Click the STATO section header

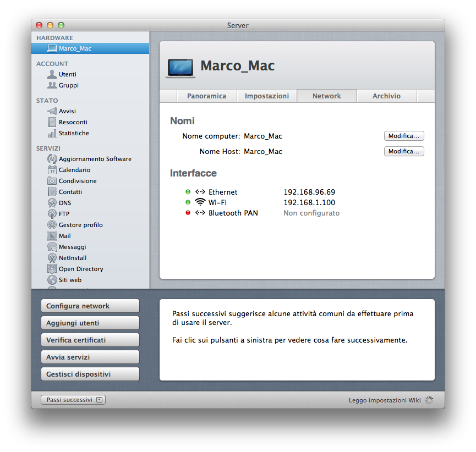coord(47,101)
